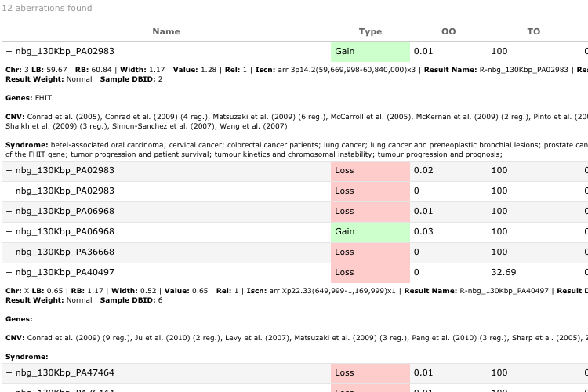Expand the nbg_130Kbp_PA36668 row

coord(9,252)
